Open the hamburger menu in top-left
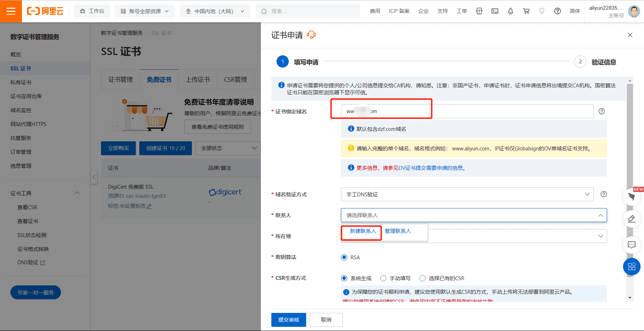Image resolution: width=644 pixels, height=331 pixels. click(x=11, y=11)
